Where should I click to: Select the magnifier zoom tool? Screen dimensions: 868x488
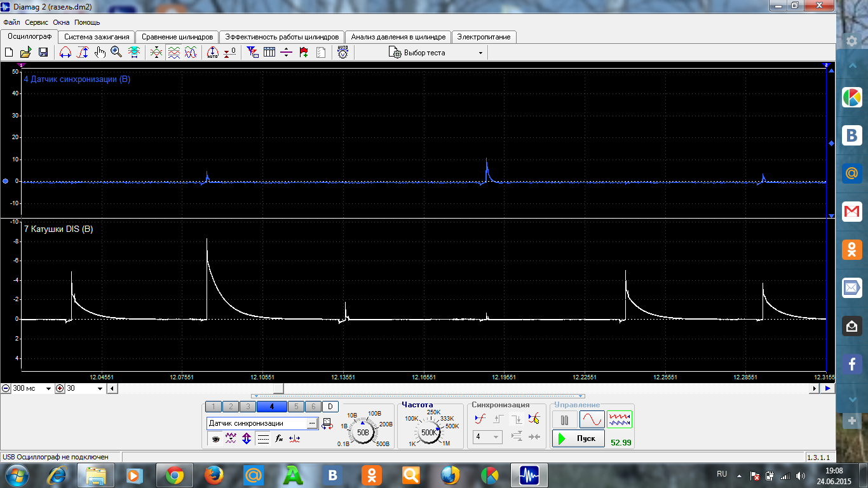tap(116, 53)
